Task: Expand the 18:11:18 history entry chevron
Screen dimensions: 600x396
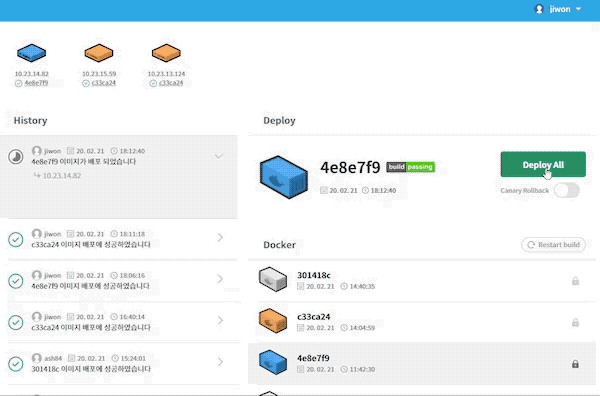Action: [220, 238]
